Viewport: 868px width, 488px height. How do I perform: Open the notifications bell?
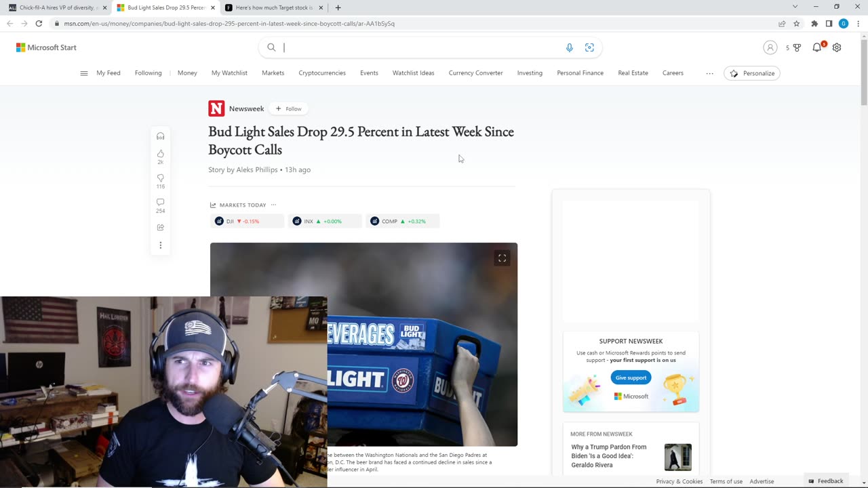[x=817, y=47]
